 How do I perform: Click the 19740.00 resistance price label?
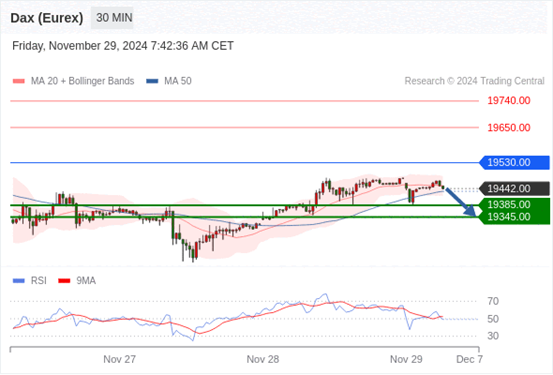[509, 101]
